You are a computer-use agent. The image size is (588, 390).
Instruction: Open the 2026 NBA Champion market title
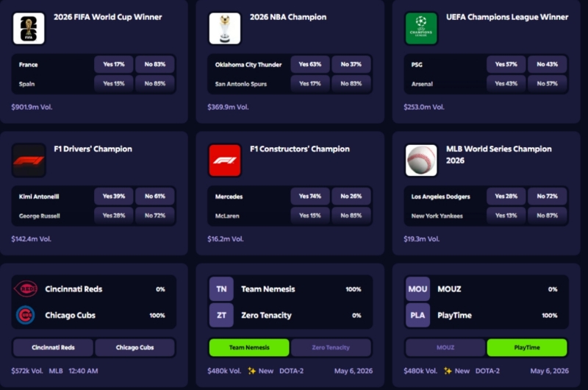(x=288, y=17)
